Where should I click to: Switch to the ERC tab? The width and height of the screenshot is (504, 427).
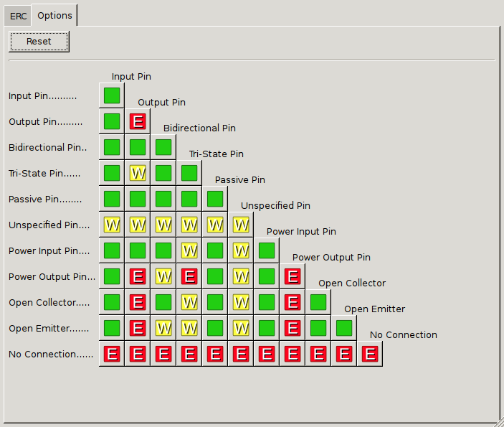coord(18,15)
